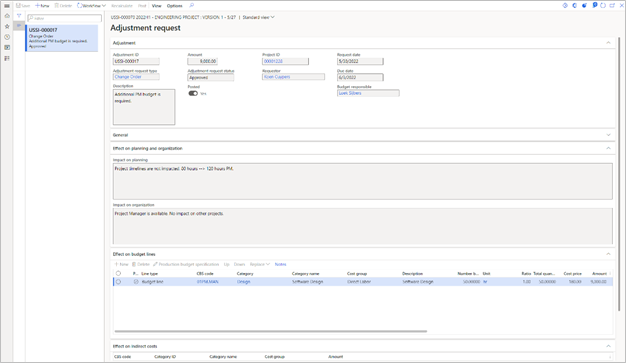626x363 pixels.
Task: Open Modules list icon in sidebar
Action: [x=7, y=58]
